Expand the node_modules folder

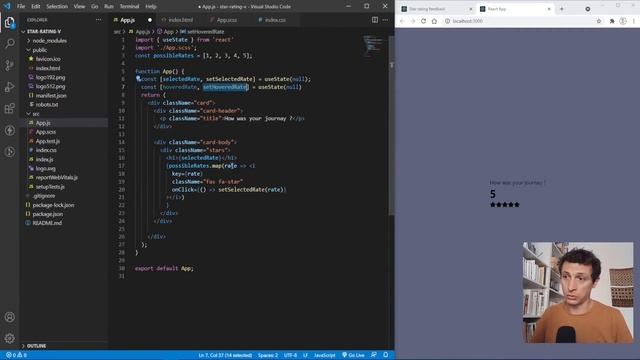49,41
